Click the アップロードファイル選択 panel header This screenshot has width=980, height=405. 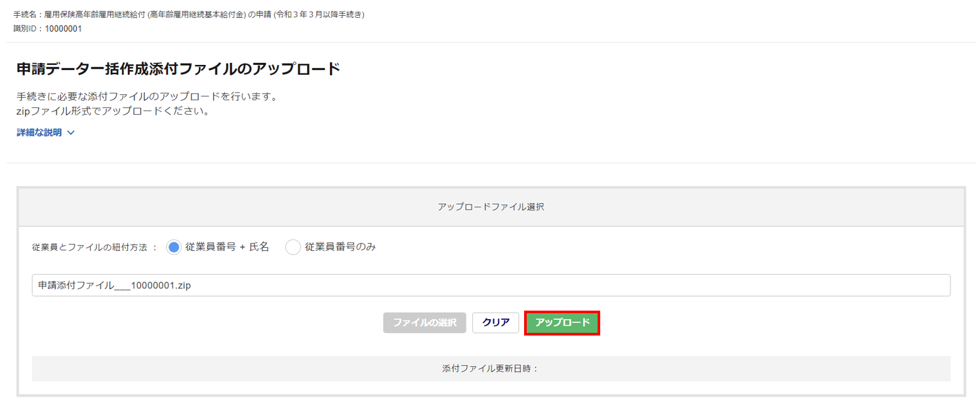[491, 206]
